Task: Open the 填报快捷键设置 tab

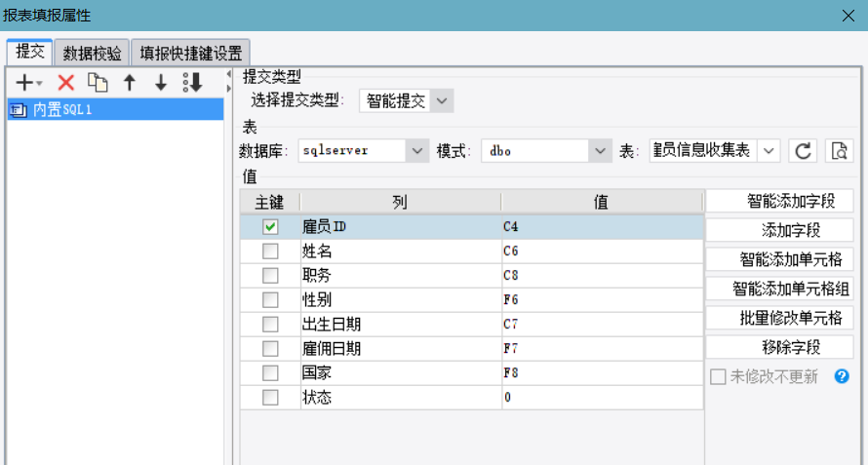Action: pyautogui.click(x=190, y=53)
